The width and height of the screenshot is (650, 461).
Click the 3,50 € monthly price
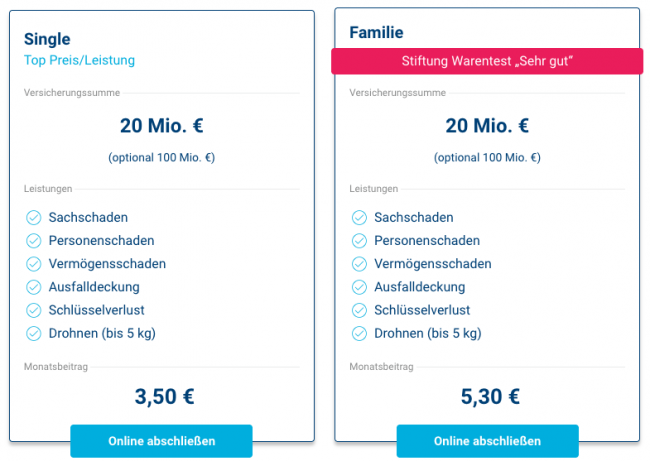pos(164,396)
